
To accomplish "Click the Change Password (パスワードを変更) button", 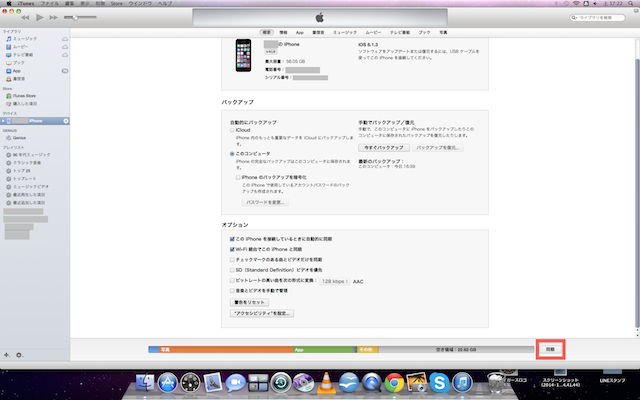I will coord(265,202).
